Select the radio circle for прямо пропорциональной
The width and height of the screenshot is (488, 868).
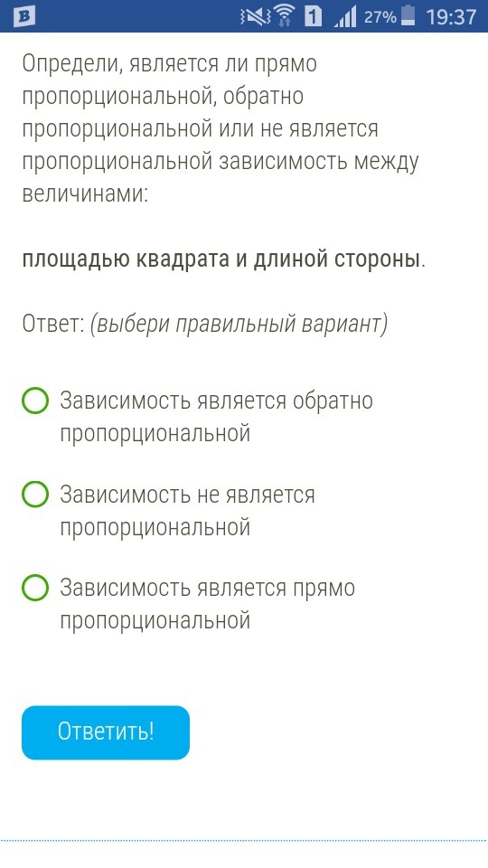[x=35, y=588]
